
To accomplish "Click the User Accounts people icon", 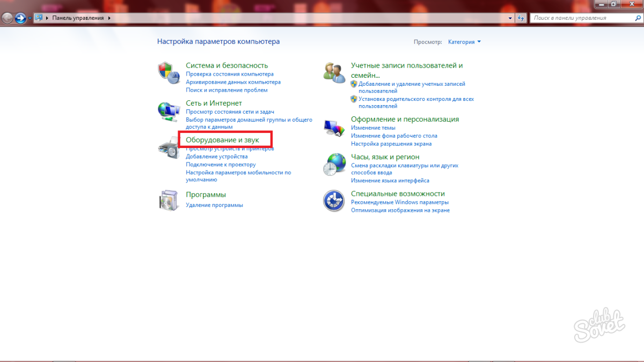I will [x=334, y=72].
